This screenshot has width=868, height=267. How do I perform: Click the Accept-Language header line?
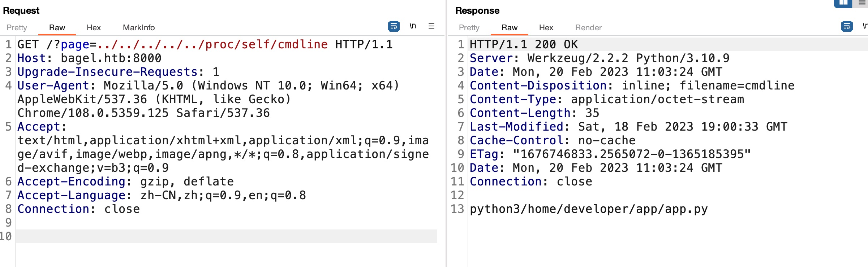(x=162, y=195)
